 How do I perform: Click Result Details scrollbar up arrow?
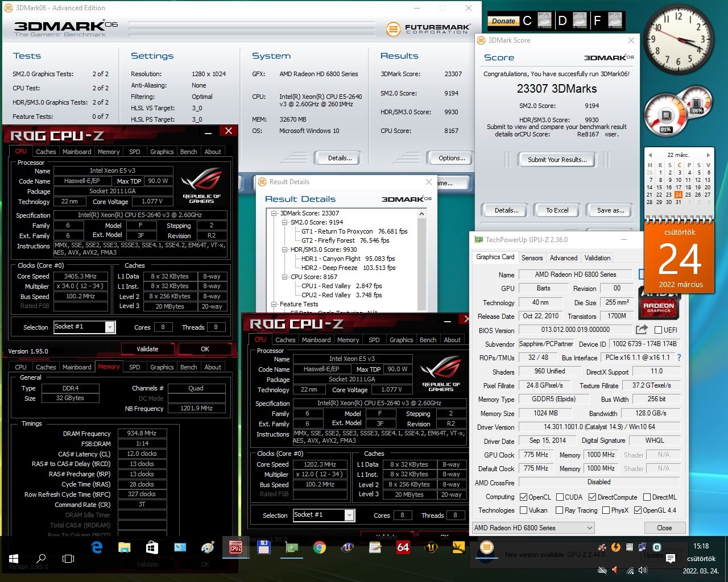[x=422, y=214]
